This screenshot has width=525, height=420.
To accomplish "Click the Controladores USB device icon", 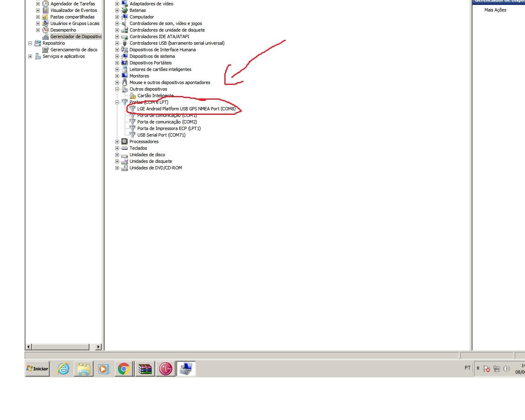I will click(x=125, y=43).
